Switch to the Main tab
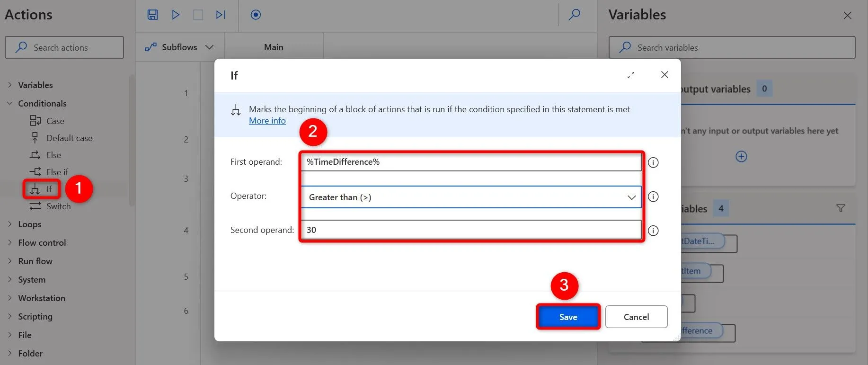Viewport: 868px width, 365px height. [274, 47]
